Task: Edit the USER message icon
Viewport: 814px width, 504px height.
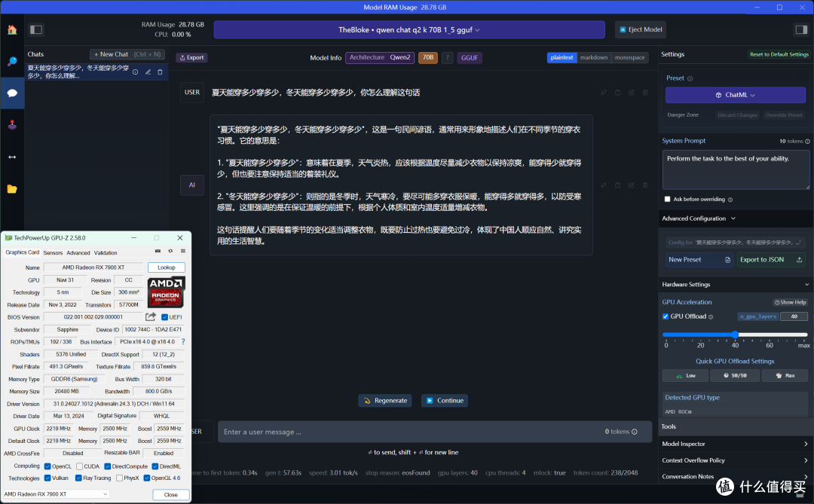Action: point(632,93)
